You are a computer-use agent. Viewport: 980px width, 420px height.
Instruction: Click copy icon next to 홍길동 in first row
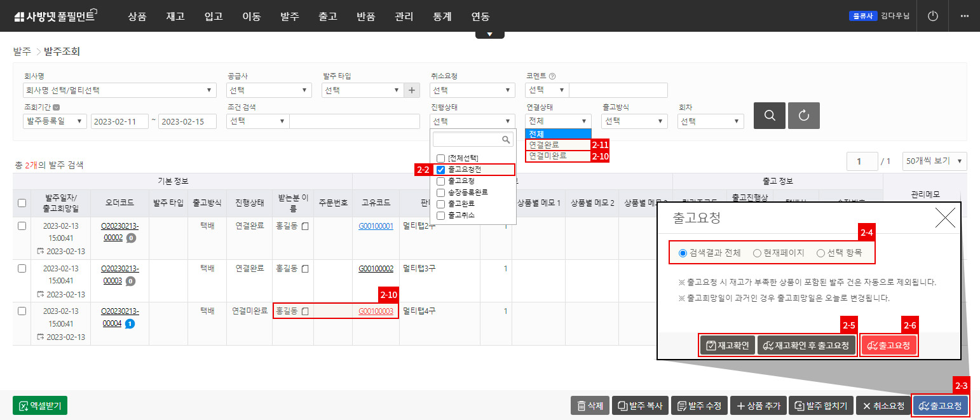(305, 226)
